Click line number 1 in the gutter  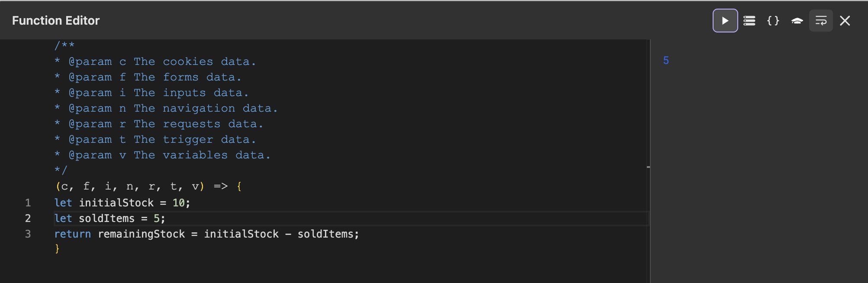(28, 203)
